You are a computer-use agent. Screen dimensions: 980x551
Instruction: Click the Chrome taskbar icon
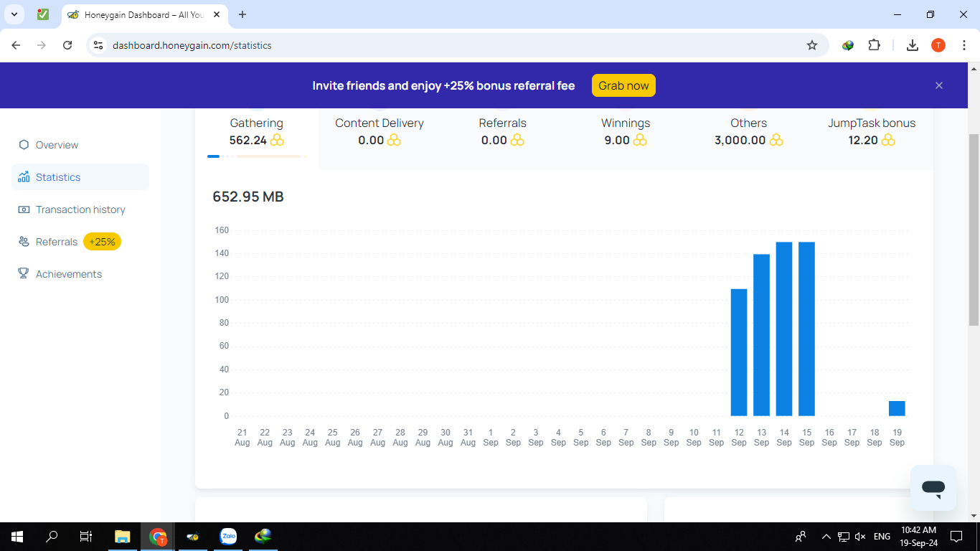158,537
